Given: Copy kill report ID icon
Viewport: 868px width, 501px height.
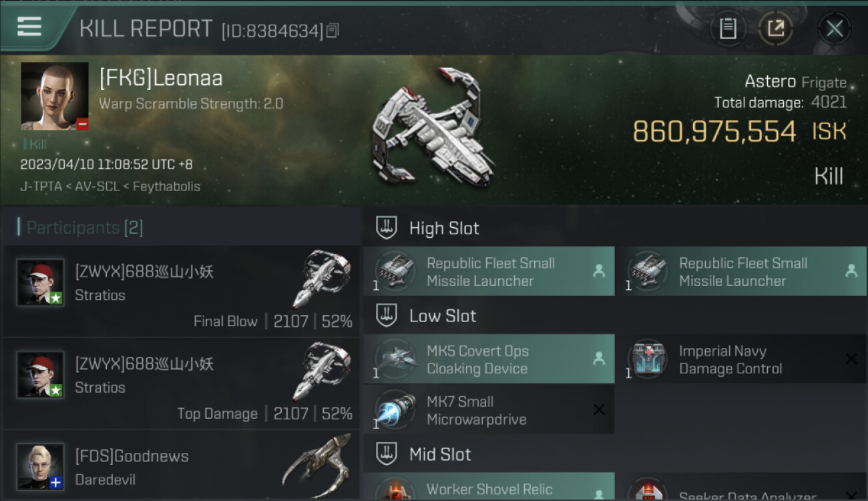Looking at the screenshot, I should 333,30.
